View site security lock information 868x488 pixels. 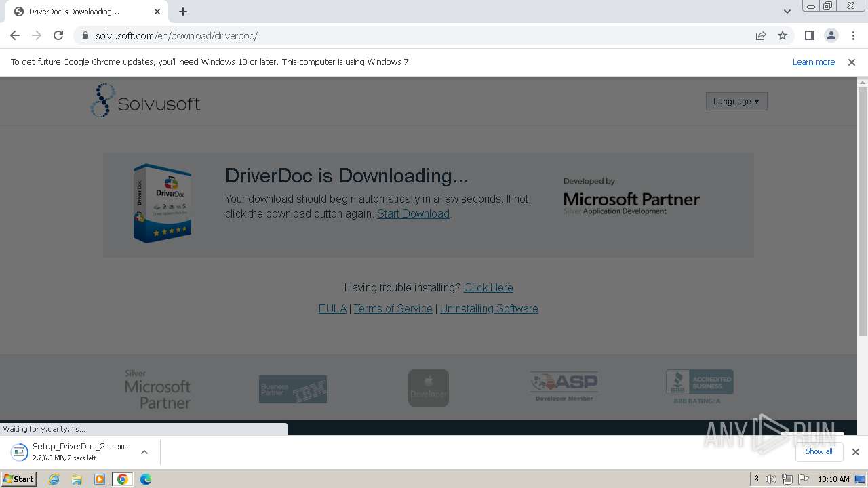click(85, 35)
